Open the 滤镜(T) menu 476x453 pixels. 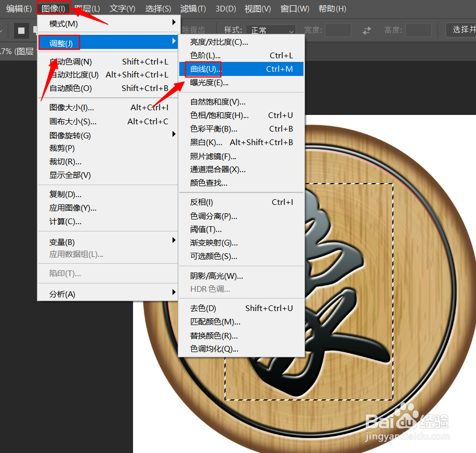coord(193,8)
